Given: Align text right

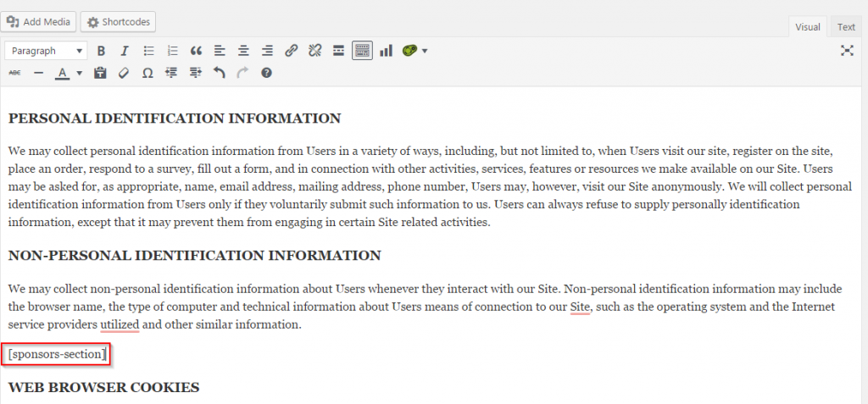Looking at the screenshot, I should 267,51.
